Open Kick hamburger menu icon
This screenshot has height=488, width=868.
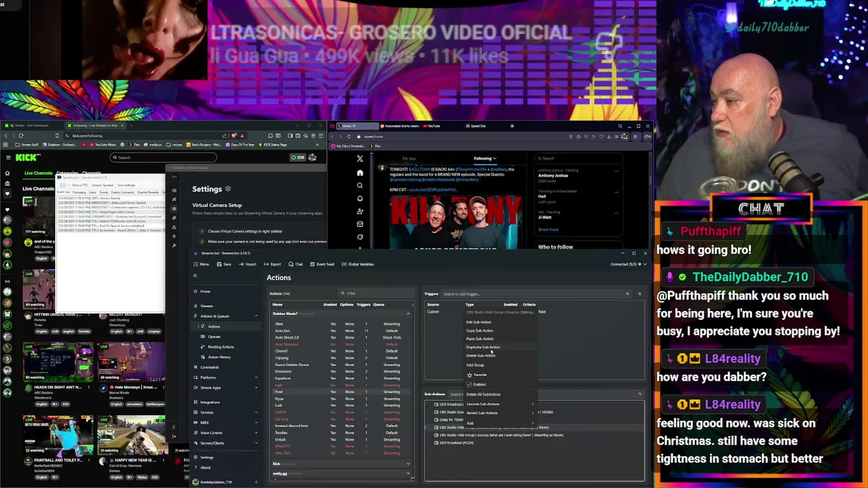[x=7, y=157]
